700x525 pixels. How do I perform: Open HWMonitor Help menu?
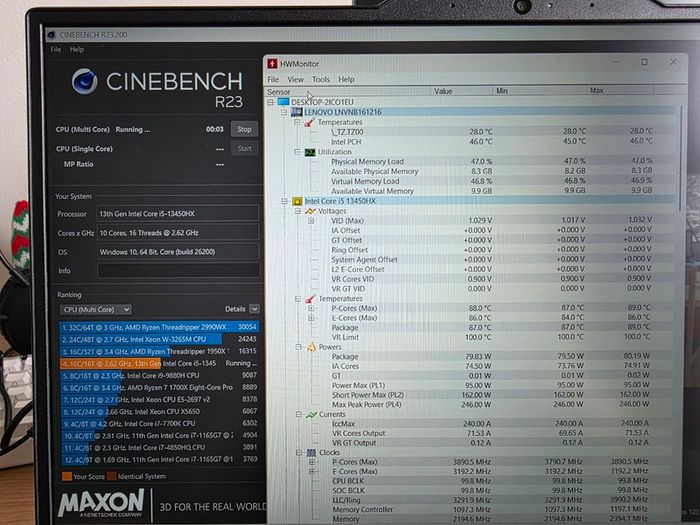click(x=346, y=79)
